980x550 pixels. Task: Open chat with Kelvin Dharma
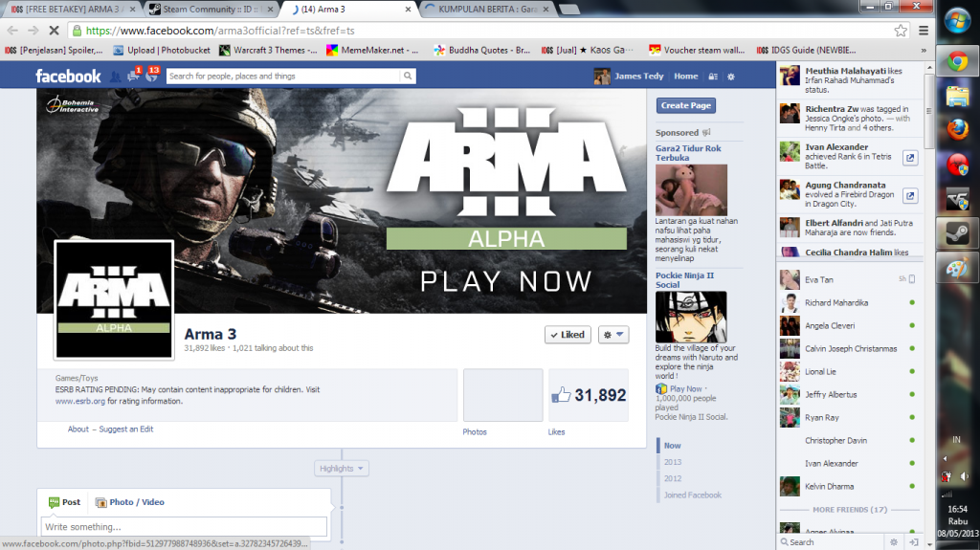coord(850,486)
